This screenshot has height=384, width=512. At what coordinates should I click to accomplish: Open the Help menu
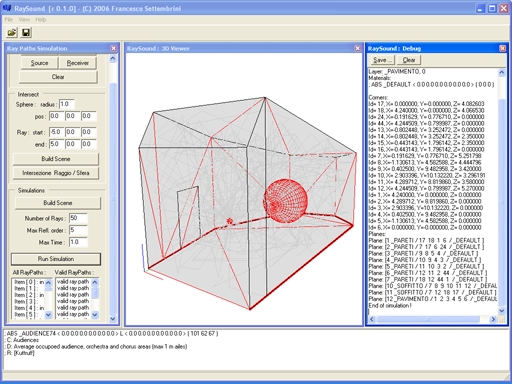(41, 20)
